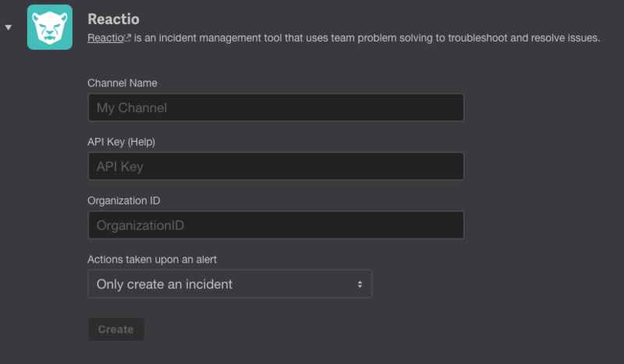Viewport: 624px width, 364px height.
Task: Open the API Key Help link
Action: pyautogui.click(x=141, y=142)
